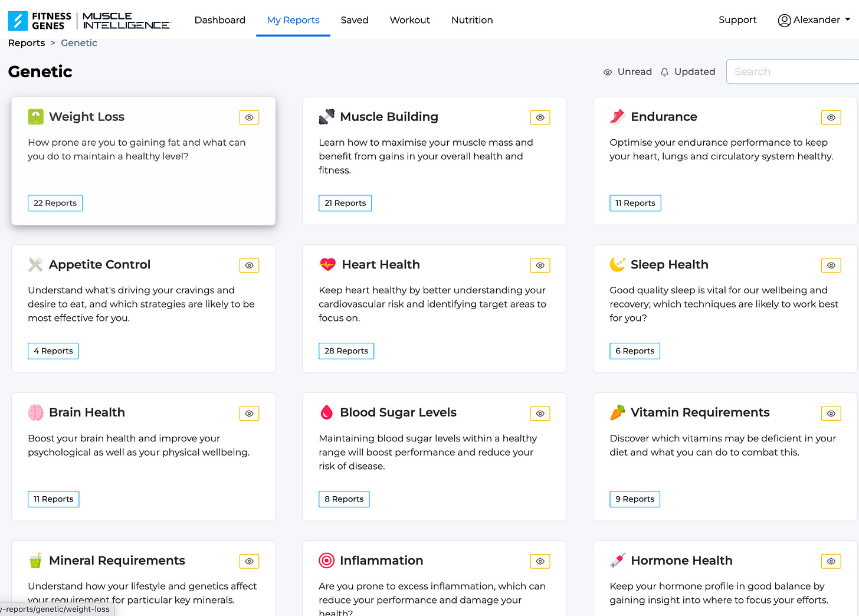Toggle the eye button on Blood Sugar Levels card
The width and height of the screenshot is (859, 616).
(x=540, y=414)
